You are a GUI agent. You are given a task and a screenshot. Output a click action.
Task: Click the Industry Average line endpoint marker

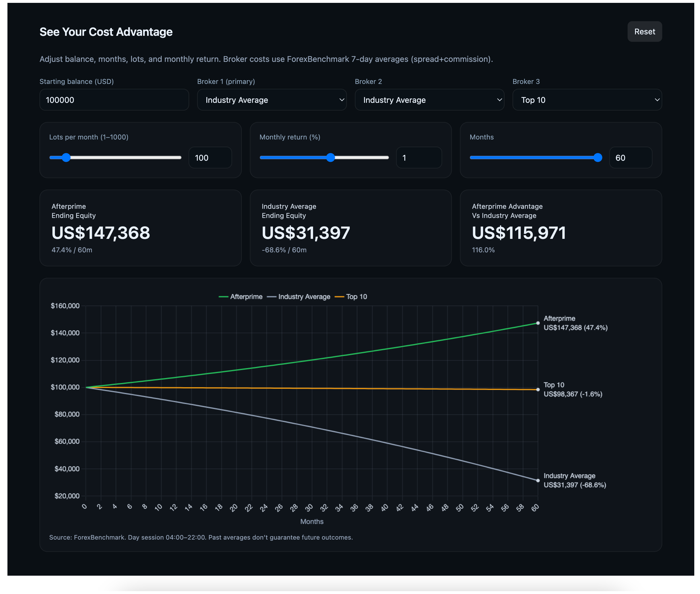[x=537, y=481]
